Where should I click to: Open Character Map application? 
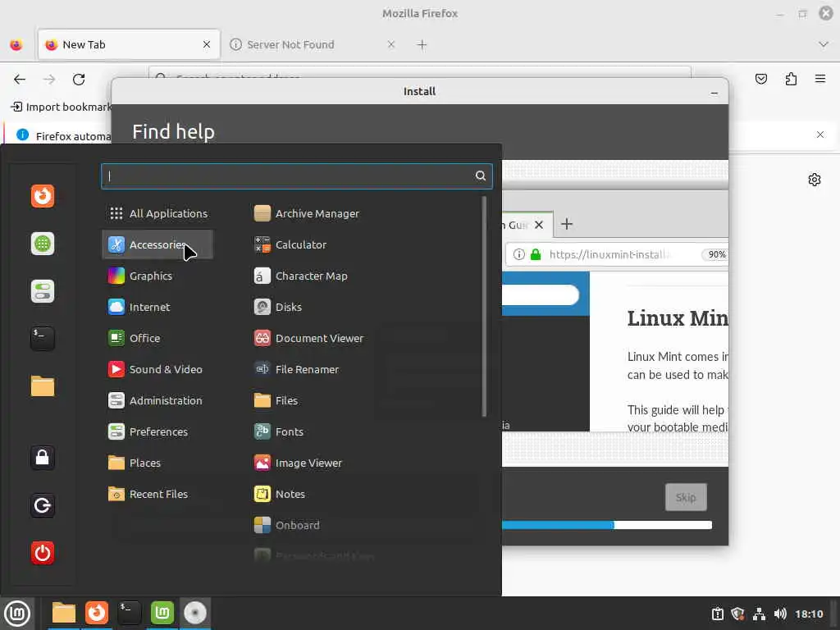click(x=301, y=276)
